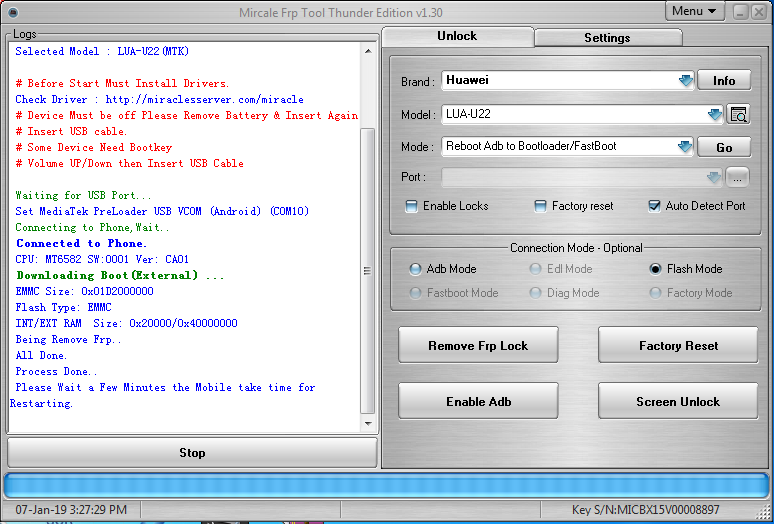Image resolution: width=774 pixels, height=524 pixels.
Task: Click the Info button
Action: [x=724, y=80]
